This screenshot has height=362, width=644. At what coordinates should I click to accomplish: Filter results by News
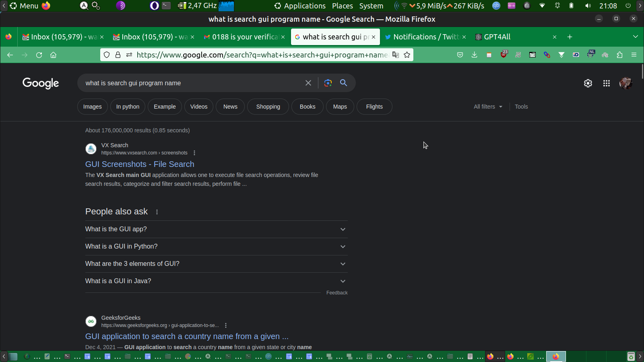point(230,107)
